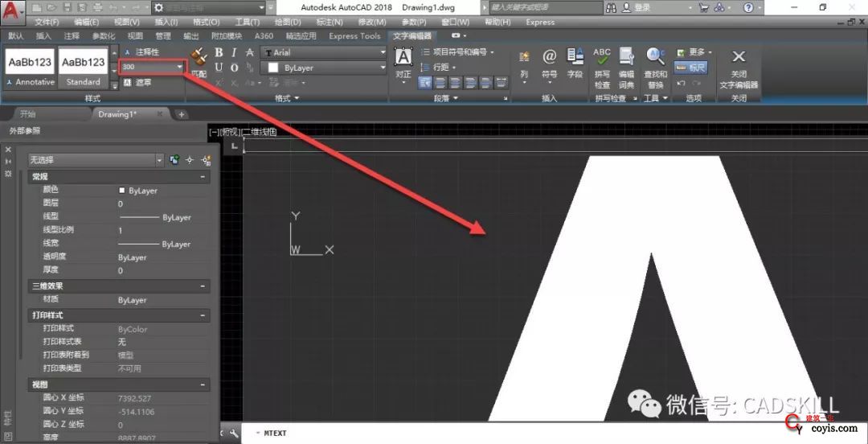
Task: Click the Toggle PICKADD icon in properties
Action: [x=175, y=159]
